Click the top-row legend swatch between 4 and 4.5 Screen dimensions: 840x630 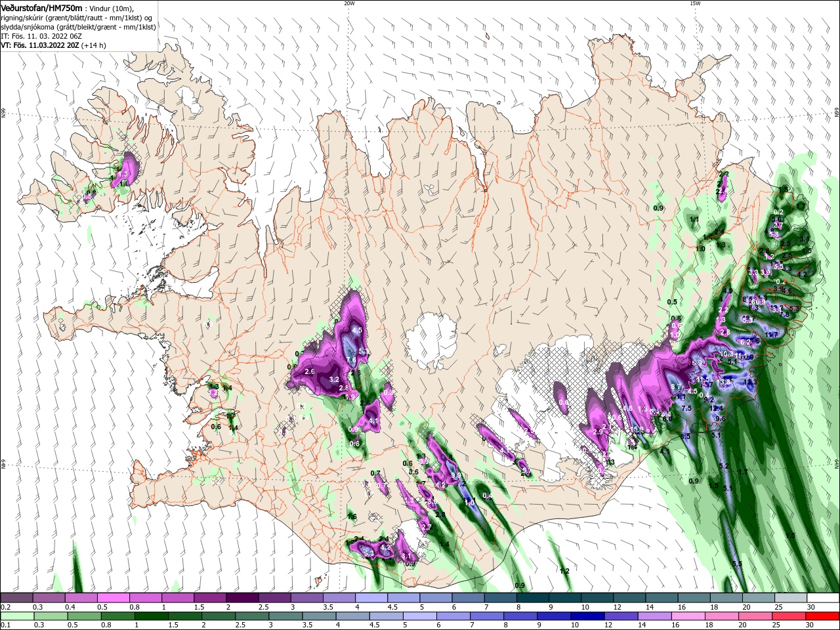(x=371, y=597)
